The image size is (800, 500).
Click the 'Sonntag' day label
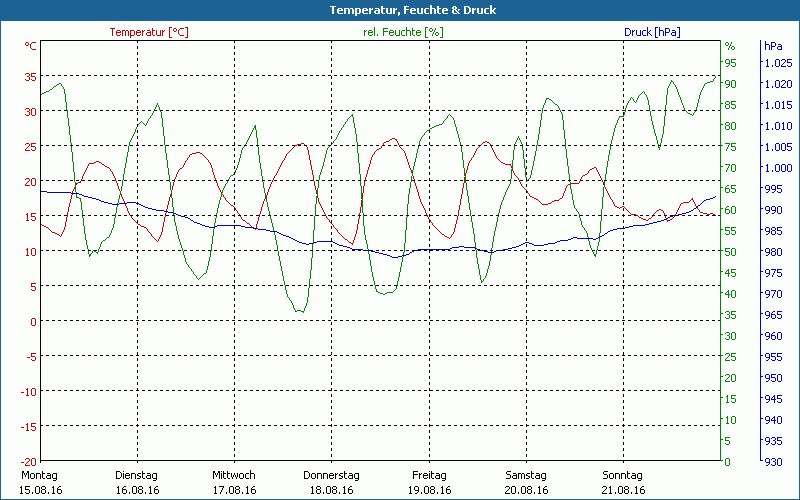click(622, 476)
